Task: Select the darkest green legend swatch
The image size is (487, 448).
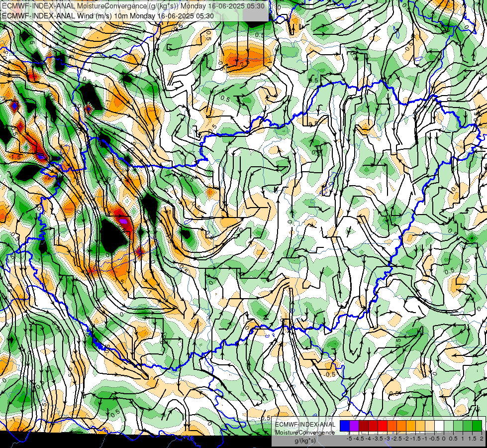Action: tap(477, 426)
